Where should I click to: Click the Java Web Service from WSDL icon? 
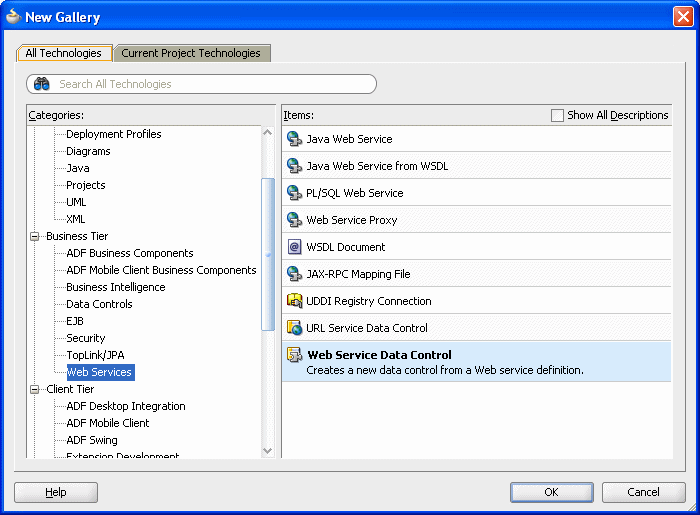coord(294,166)
